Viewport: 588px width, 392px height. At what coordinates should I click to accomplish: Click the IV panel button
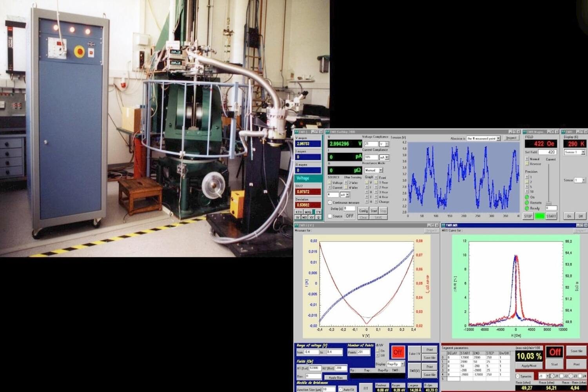point(298,217)
